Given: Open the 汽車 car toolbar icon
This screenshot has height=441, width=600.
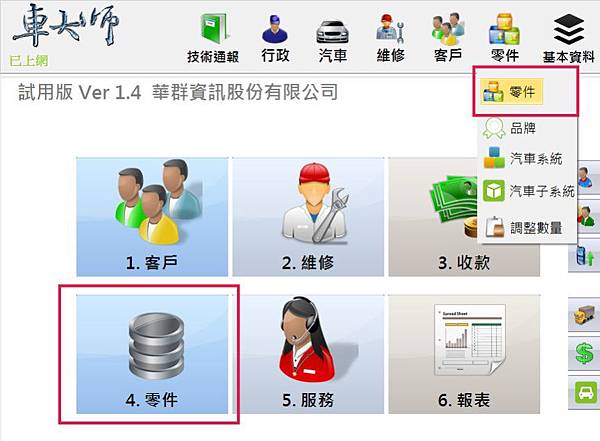Looking at the screenshot, I should pyautogui.click(x=333, y=38).
